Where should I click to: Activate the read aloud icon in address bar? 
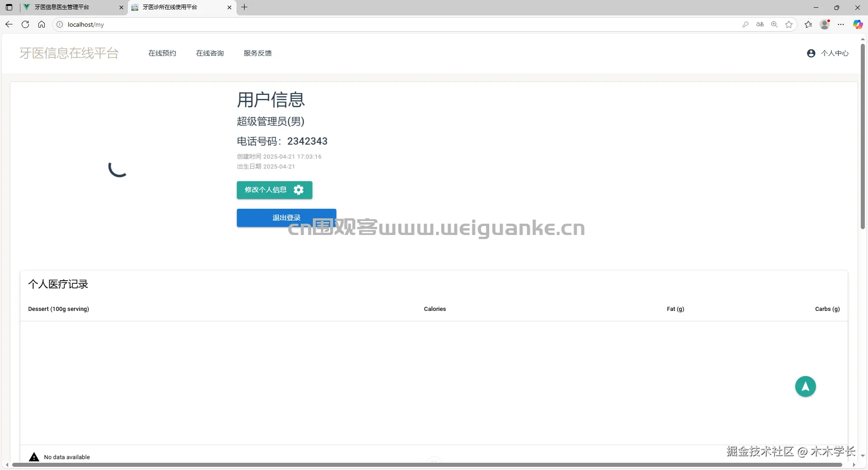760,24
